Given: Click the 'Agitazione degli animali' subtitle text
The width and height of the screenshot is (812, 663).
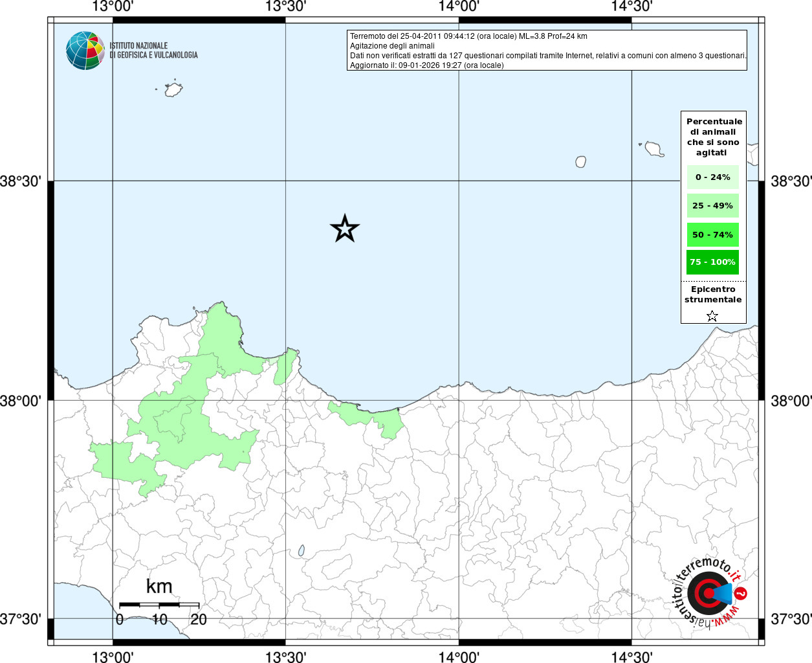Looking at the screenshot, I should click(392, 46).
